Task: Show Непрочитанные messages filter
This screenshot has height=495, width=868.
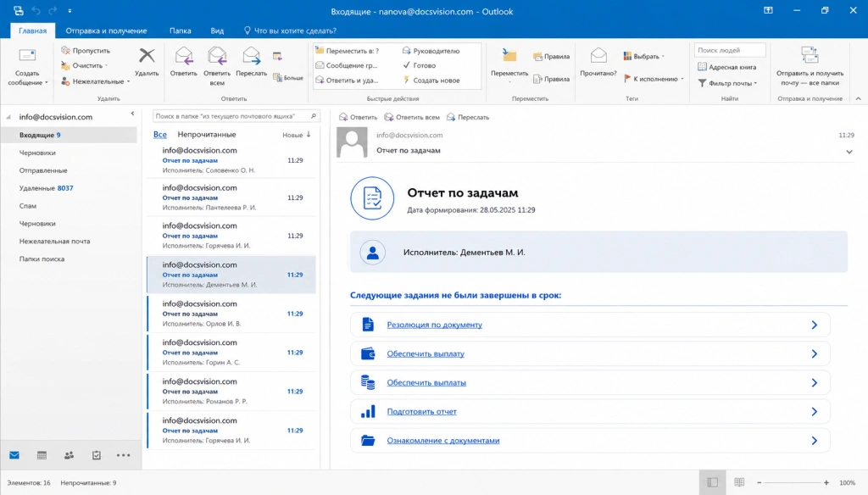Action: coord(207,135)
